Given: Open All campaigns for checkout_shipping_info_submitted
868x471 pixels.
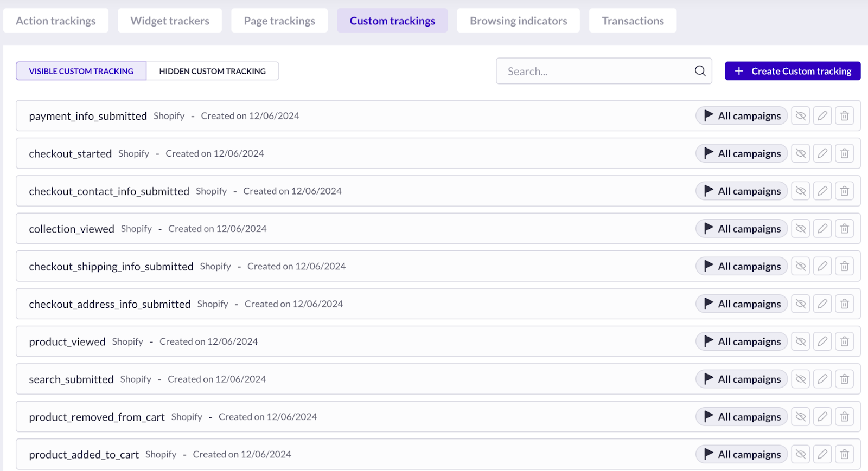Looking at the screenshot, I should 742,266.
